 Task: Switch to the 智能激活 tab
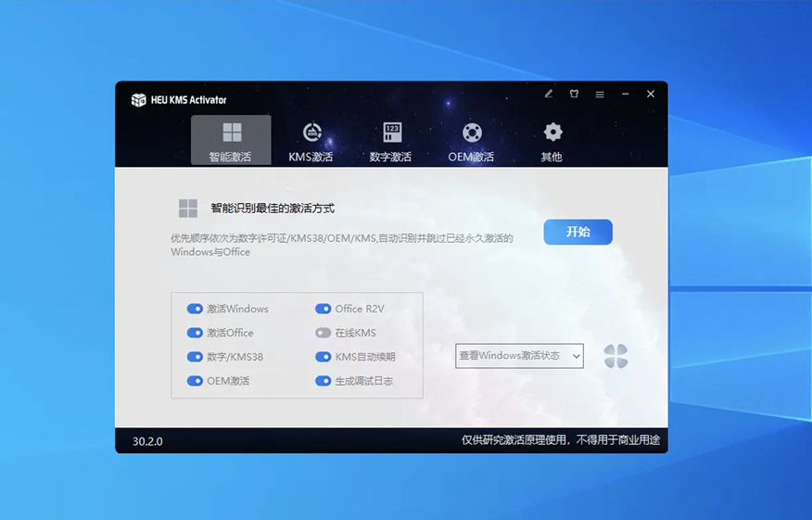point(231,140)
